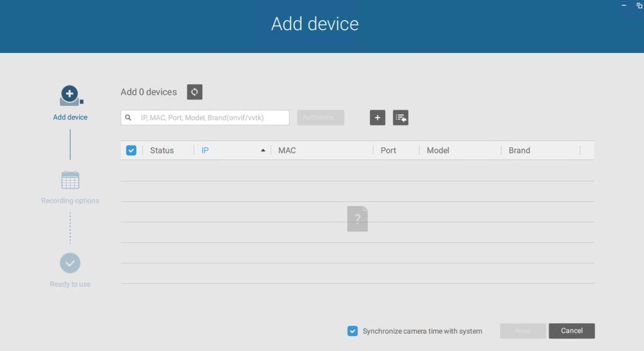The image size is (644, 351).
Task: Select the Add device step icon
Action: point(70,96)
